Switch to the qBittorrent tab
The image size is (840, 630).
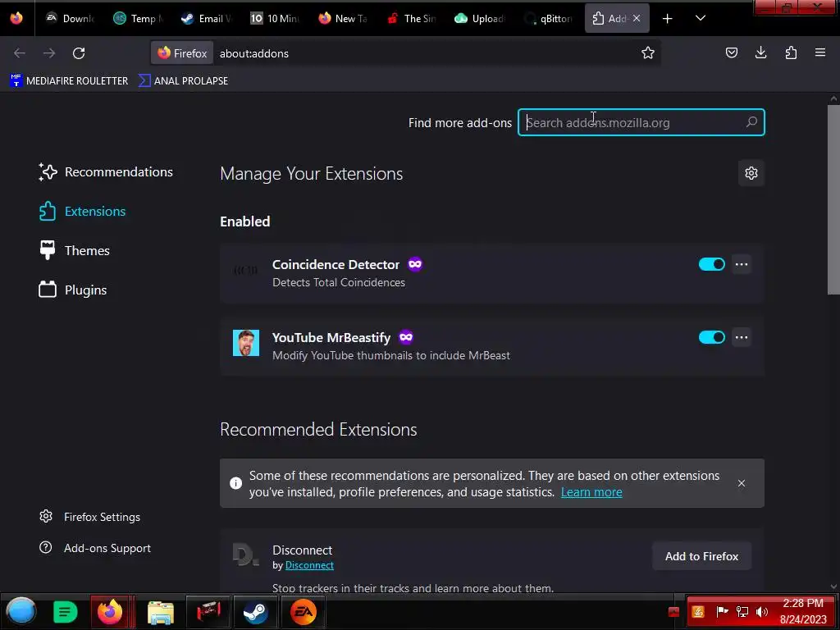point(549,18)
